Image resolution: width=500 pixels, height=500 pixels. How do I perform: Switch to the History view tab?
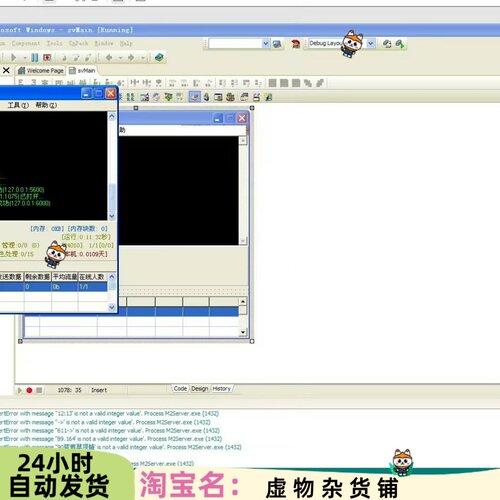(x=222, y=389)
